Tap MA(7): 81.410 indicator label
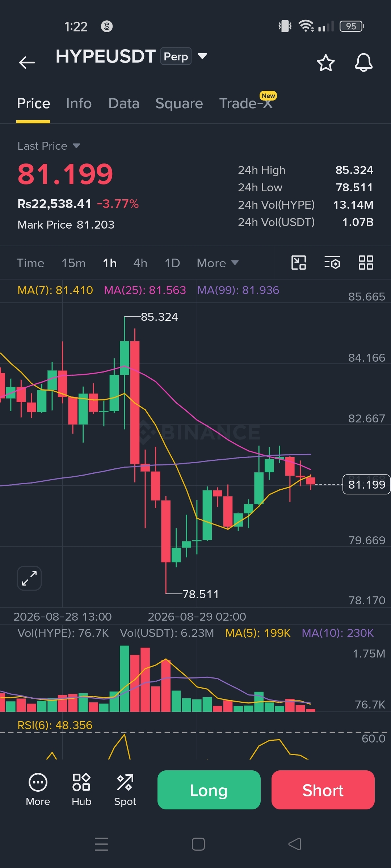The width and height of the screenshot is (391, 868). coord(55,290)
